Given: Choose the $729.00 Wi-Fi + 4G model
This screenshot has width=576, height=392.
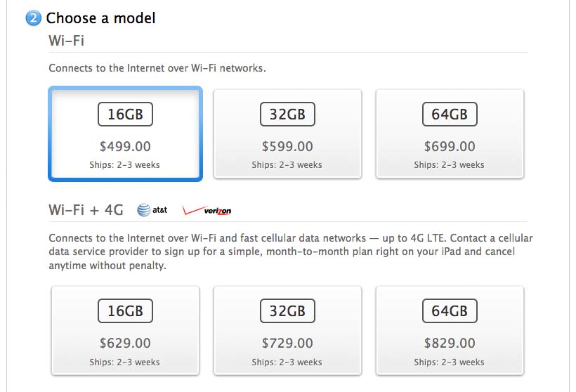Looking at the screenshot, I should coord(287,331).
